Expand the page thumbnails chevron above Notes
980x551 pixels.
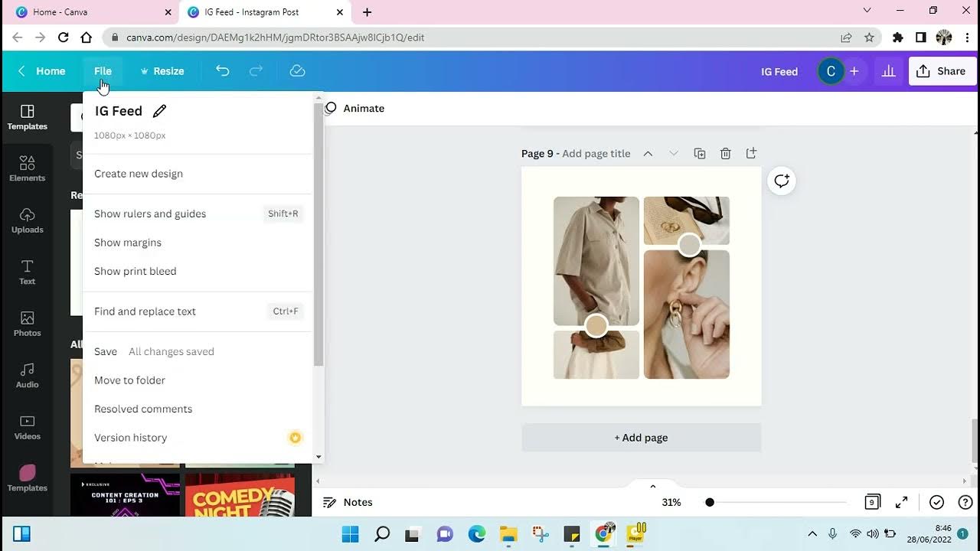click(x=653, y=486)
